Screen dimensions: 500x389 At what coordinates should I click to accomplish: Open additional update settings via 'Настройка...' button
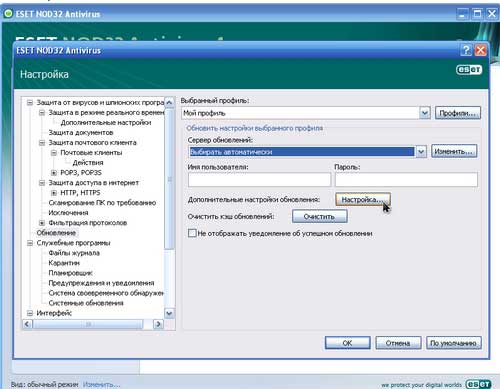[363, 200]
